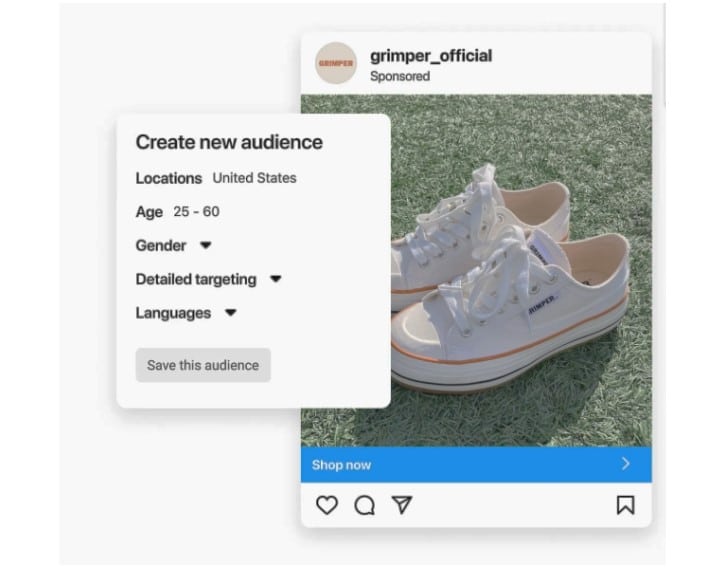Open the grimper_official username link
This screenshot has height=575, width=728.
[x=431, y=56]
